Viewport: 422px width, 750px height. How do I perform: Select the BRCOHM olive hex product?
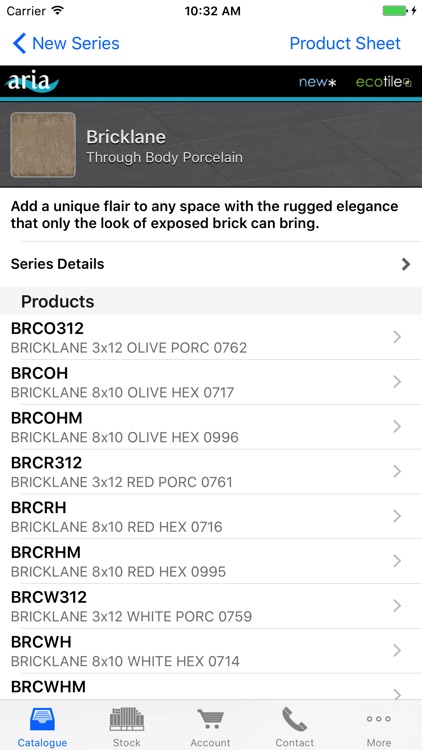[x=211, y=427]
